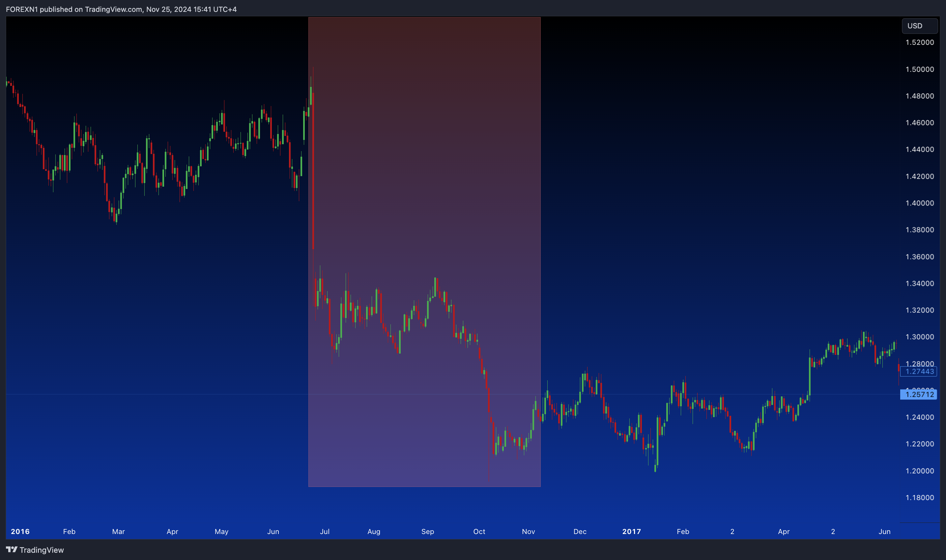Click the 2016 year label on time axis

click(x=20, y=531)
